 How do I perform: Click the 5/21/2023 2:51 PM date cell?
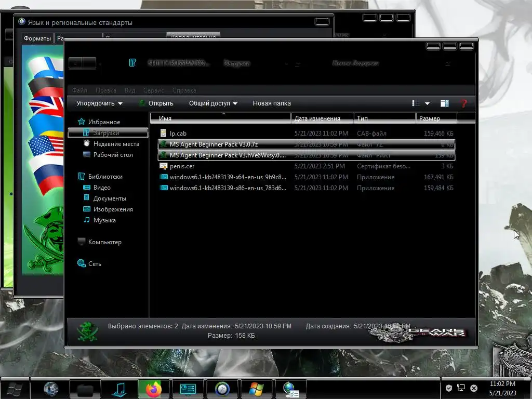[320, 166]
